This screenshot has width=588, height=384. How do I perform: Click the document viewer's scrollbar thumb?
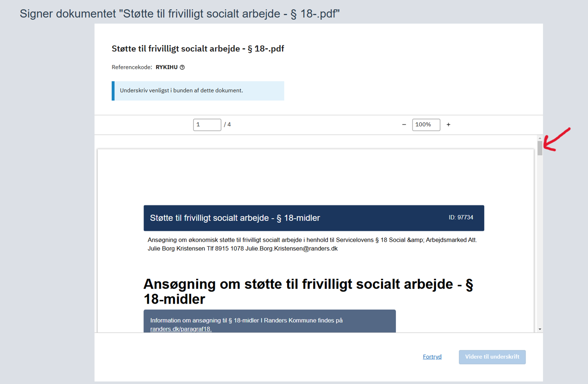pyautogui.click(x=540, y=148)
